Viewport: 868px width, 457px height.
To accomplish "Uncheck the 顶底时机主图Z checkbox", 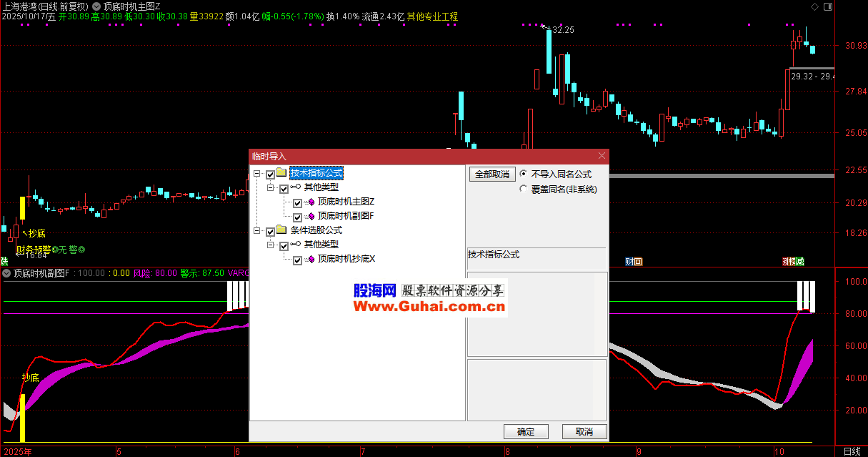I will pos(297,202).
